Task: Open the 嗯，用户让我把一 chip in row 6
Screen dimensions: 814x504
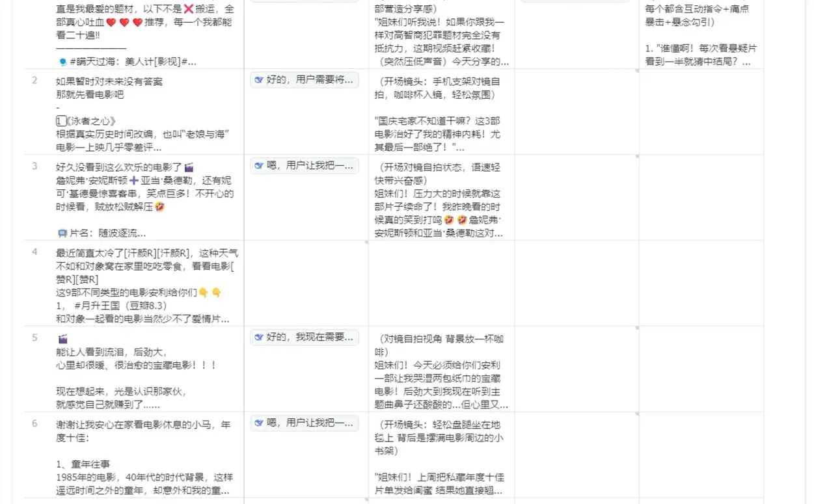Action: [305, 423]
